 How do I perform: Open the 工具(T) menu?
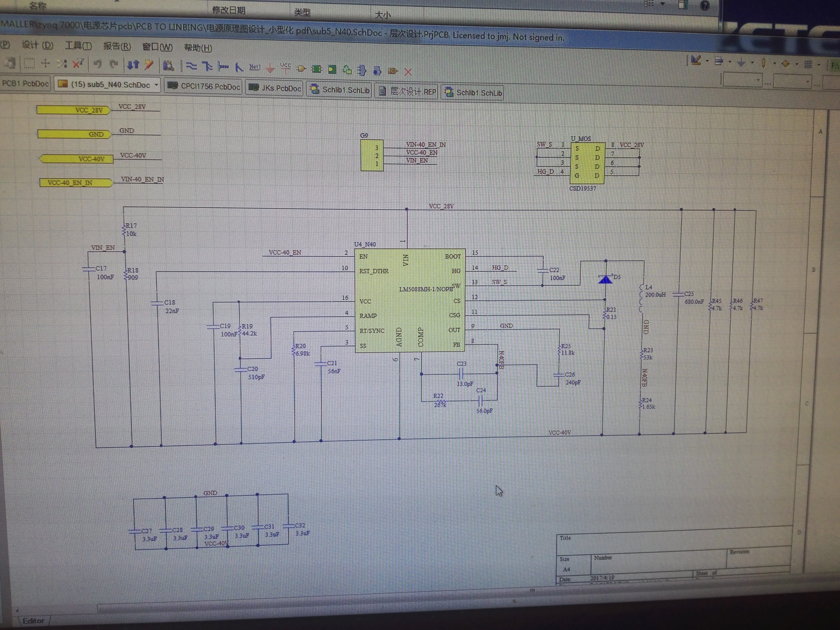click(78, 46)
